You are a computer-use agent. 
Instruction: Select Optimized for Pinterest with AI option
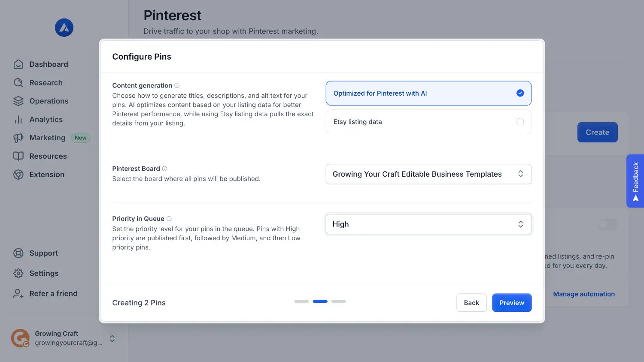[x=428, y=93]
